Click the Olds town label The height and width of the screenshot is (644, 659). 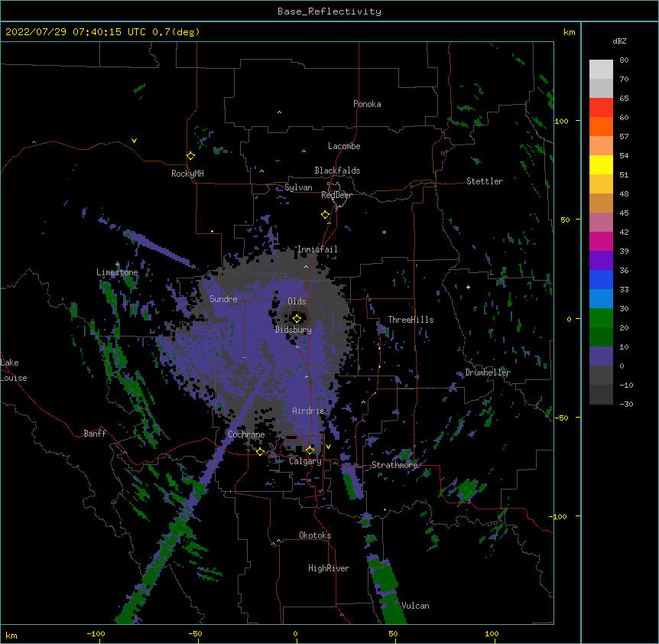[297, 301]
